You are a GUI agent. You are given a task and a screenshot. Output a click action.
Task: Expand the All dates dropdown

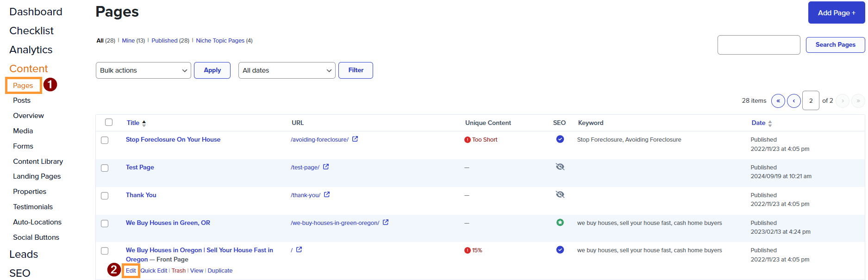tap(287, 70)
